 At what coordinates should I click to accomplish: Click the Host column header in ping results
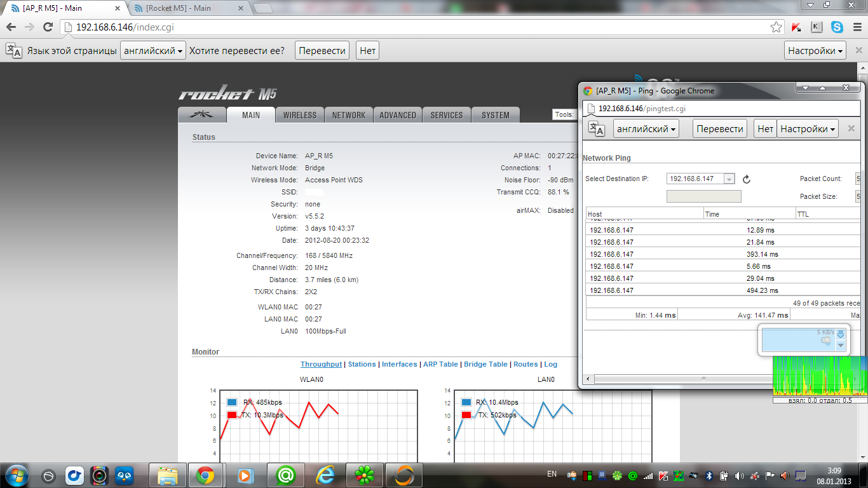[644, 214]
